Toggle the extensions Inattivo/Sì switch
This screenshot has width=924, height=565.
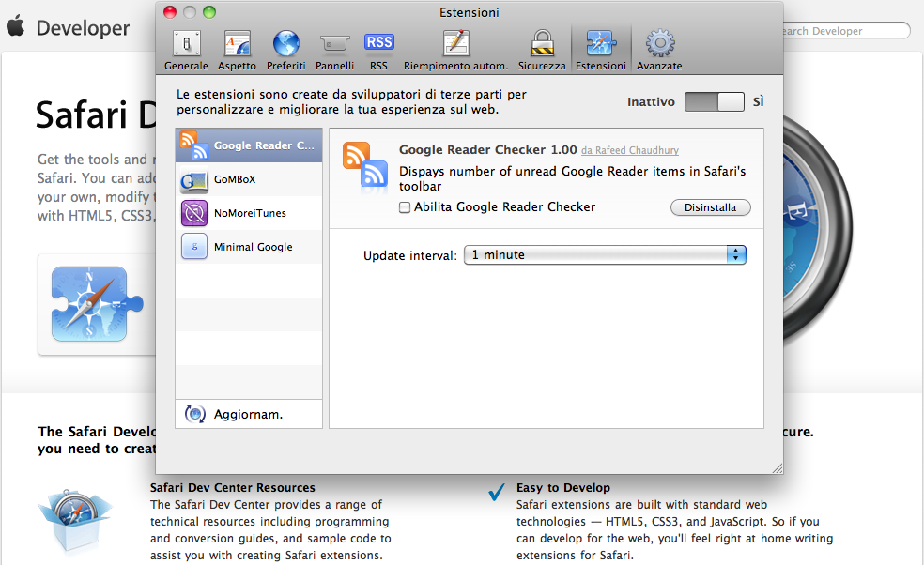715,102
